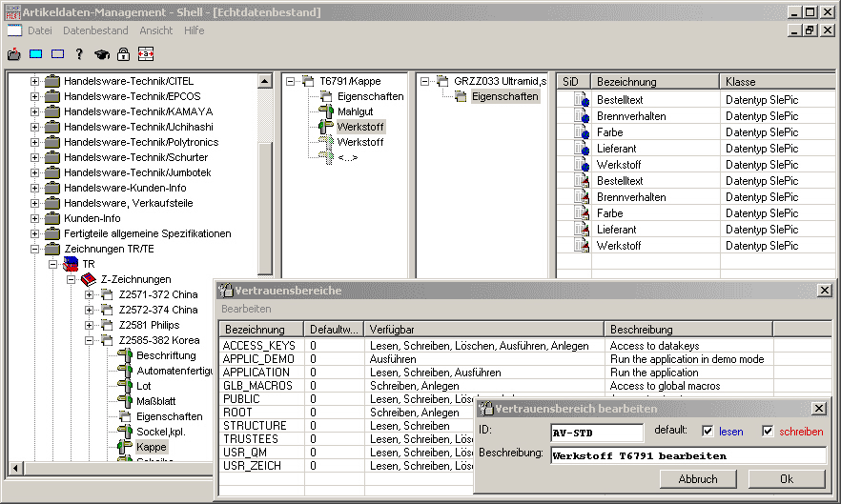This screenshot has height=504, width=841.
Task: Click the graduation cap toolbar icon
Action: tap(101, 54)
